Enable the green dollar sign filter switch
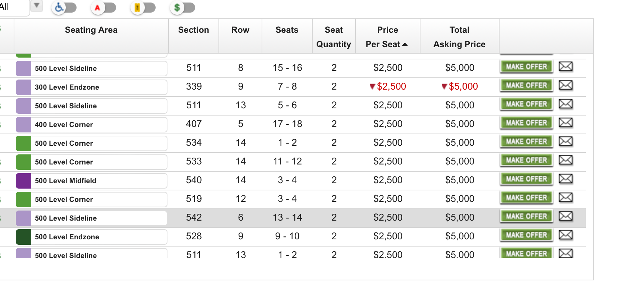This screenshot has width=644, height=298. click(x=183, y=8)
